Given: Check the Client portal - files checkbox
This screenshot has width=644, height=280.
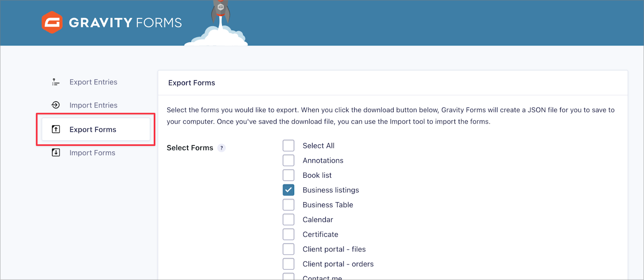Looking at the screenshot, I should [289, 249].
